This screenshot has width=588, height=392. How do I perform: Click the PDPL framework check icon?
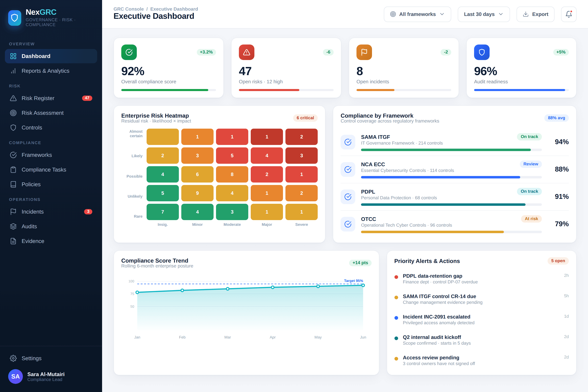pyautogui.click(x=348, y=197)
